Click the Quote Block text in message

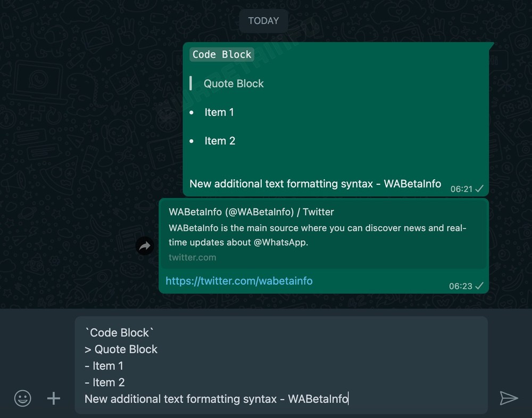point(234,84)
